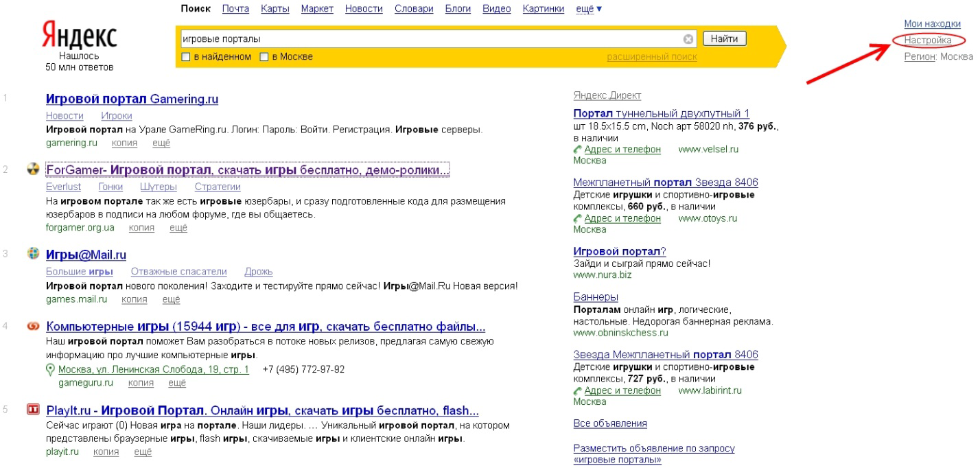This screenshot has height=468, width=980.
Task: Click the Яндекс logo
Action: point(80,35)
